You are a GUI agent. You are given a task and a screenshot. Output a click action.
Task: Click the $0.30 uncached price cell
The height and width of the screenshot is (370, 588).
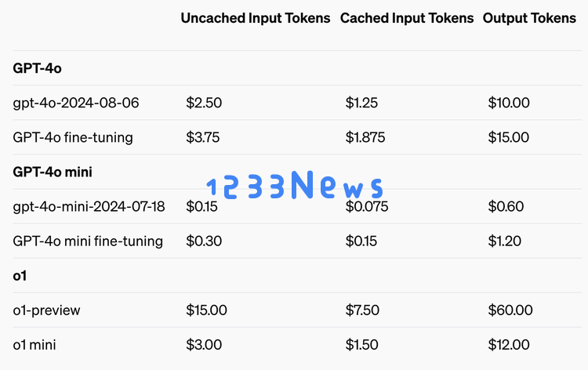(x=204, y=241)
